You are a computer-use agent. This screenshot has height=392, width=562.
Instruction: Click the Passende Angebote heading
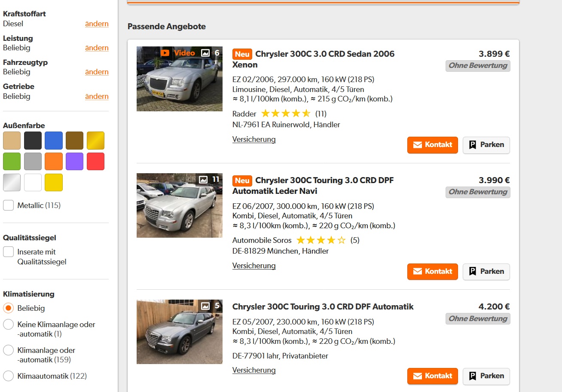(167, 27)
